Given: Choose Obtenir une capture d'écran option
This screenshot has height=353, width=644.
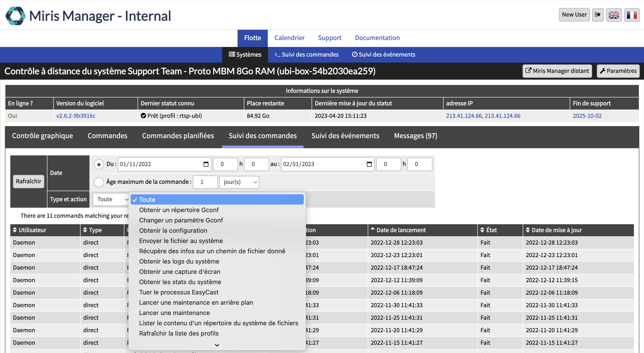Looking at the screenshot, I should 217,272.
